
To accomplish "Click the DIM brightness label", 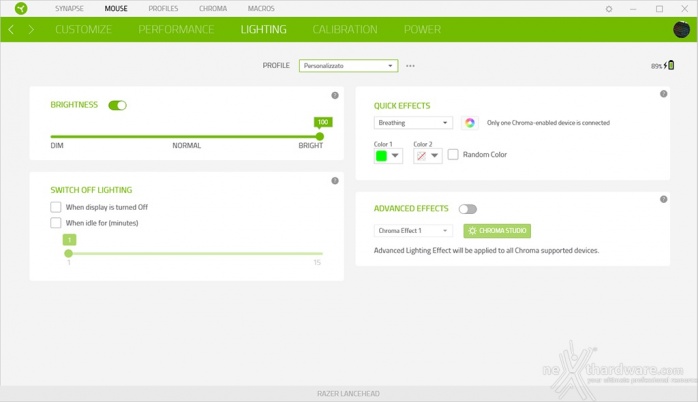I will pyautogui.click(x=57, y=146).
